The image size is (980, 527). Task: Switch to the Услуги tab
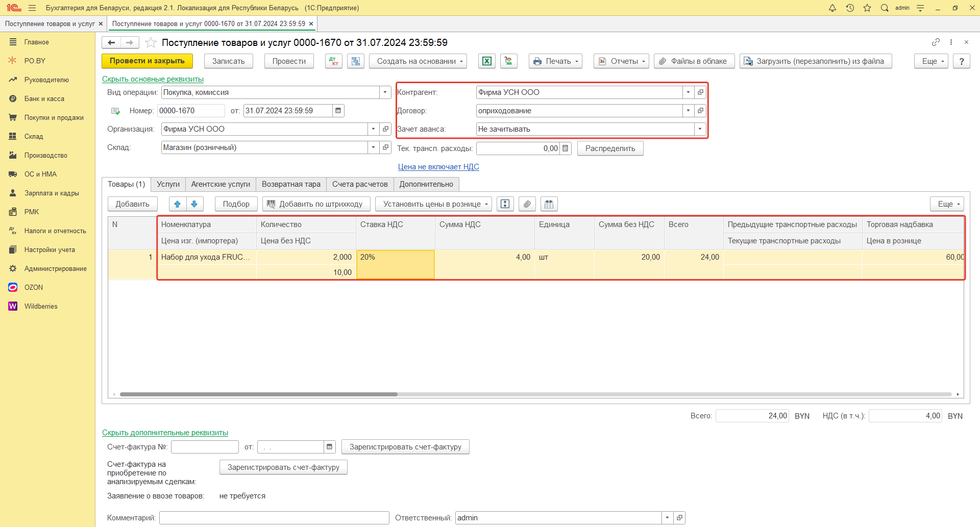168,184
